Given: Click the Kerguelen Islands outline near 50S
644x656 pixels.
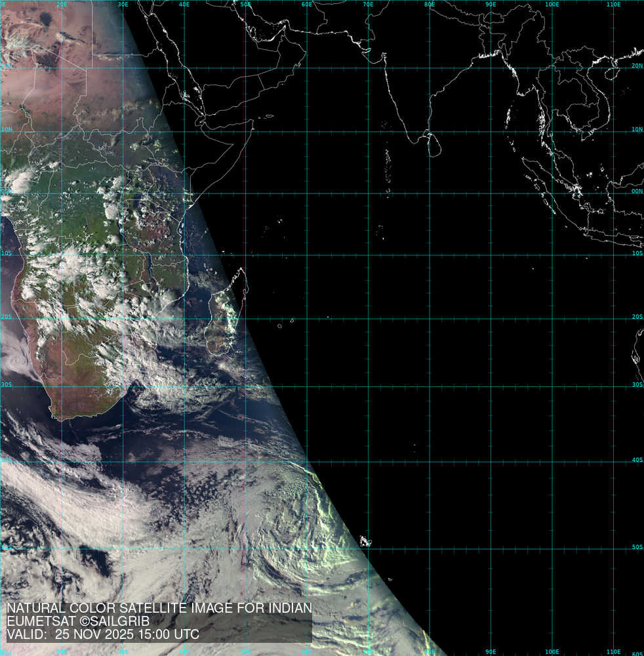Looking at the screenshot, I should (365, 542).
